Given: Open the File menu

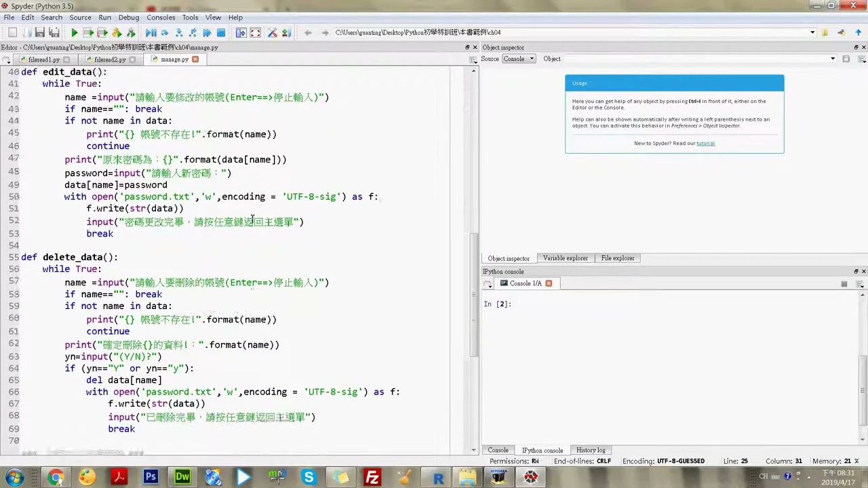Looking at the screenshot, I should pos(9,18).
